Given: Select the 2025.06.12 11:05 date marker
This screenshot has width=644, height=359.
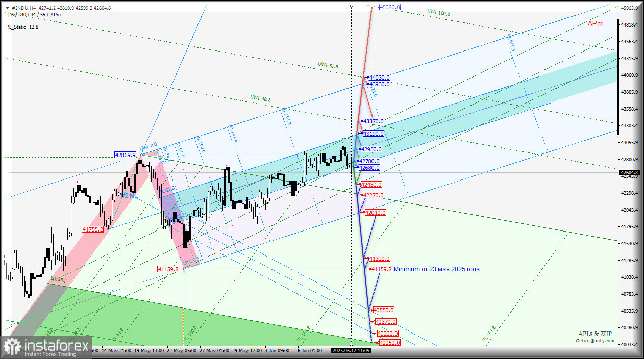Looking at the screenshot, I should (x=351, y=351).
